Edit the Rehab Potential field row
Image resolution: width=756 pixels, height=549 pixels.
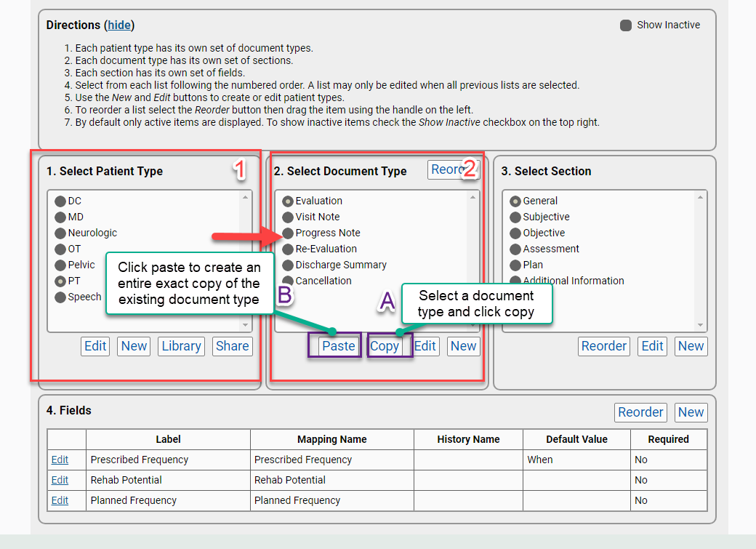coord(60,480)
